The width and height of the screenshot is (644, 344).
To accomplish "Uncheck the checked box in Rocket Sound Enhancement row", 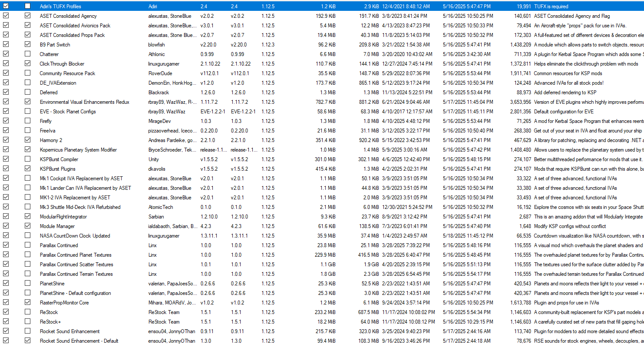I will (6, 331).
